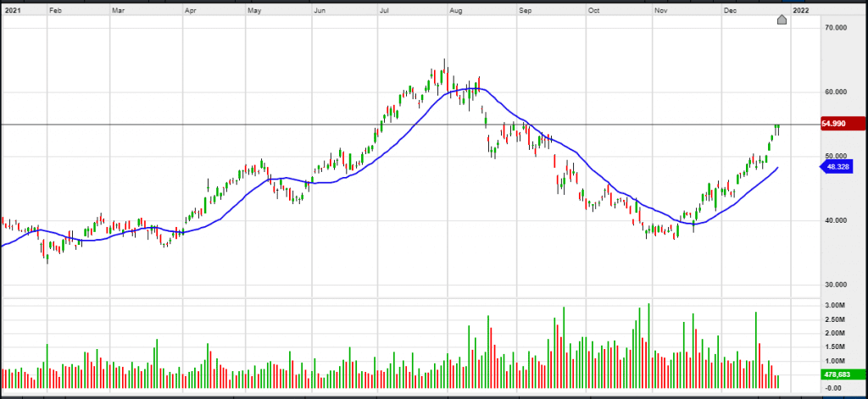The image size is (868, 399).
Task: Click the 2.50M volume axis label
Action: point(835,319)
